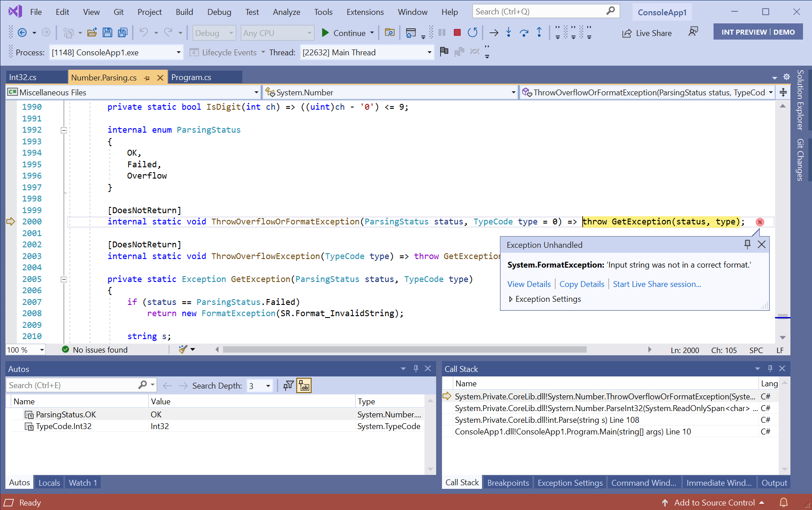Click Add to Source Control
812x510 pixels.
point(714,503)
